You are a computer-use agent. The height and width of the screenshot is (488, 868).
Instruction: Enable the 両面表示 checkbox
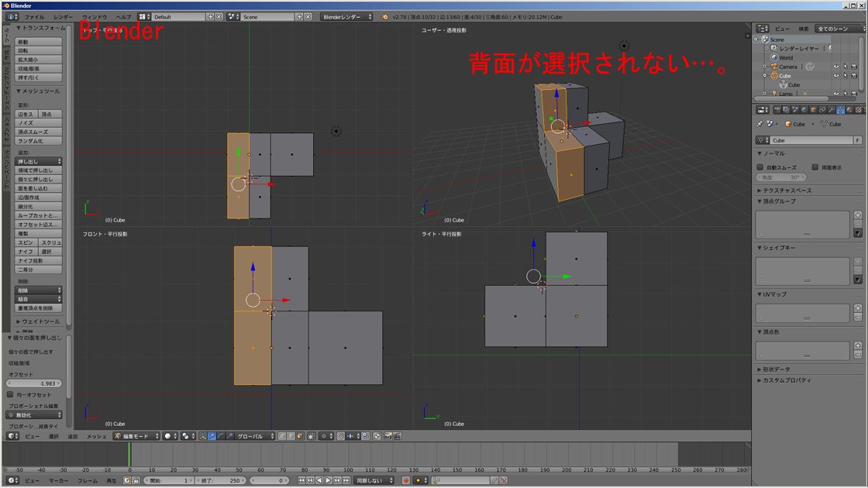[x=815, y=167]
